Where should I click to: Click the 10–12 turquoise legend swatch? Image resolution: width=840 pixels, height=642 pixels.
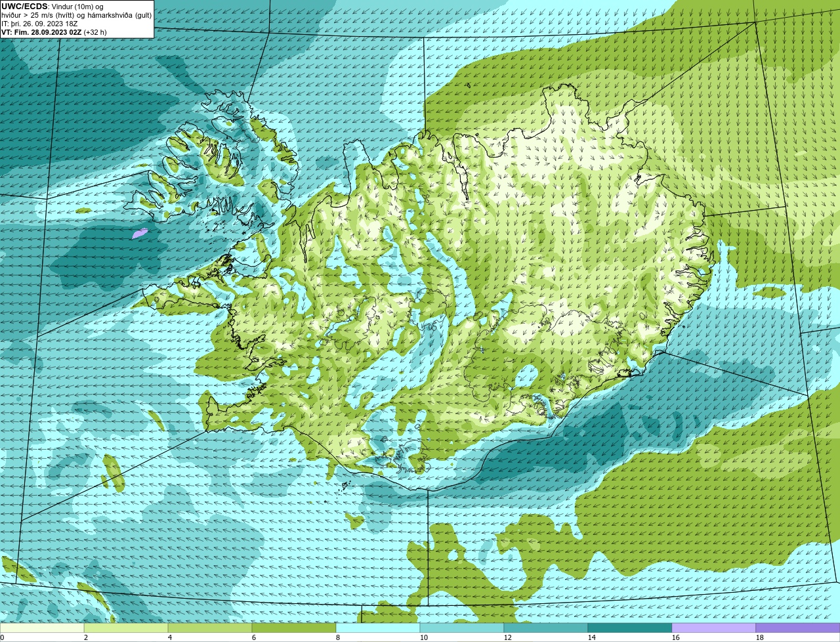462,628
